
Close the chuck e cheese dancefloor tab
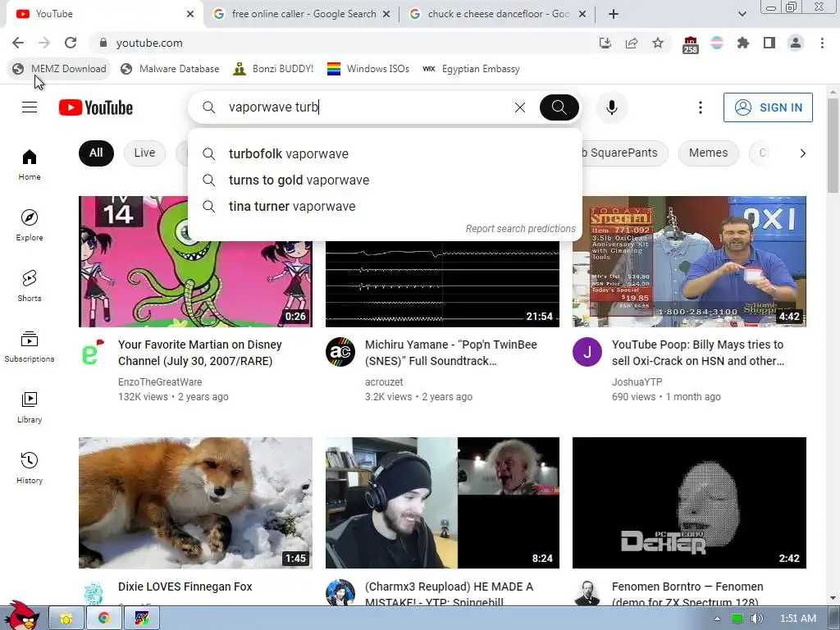(x=582, y=14)
